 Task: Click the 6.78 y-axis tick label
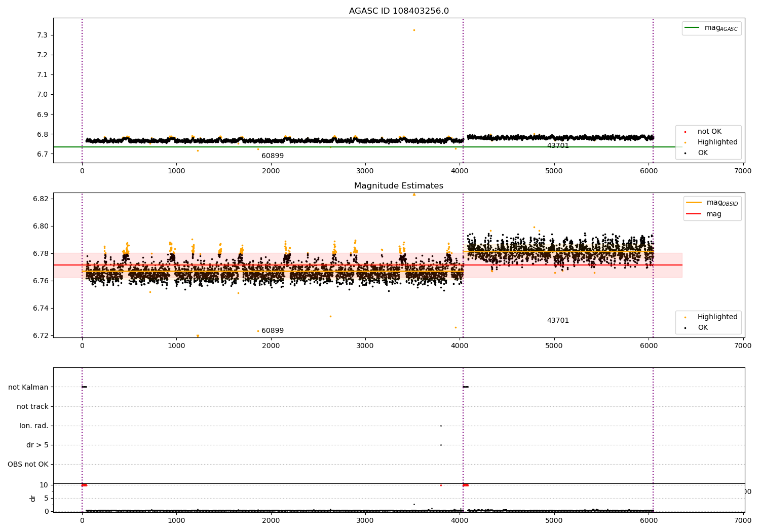41,253
